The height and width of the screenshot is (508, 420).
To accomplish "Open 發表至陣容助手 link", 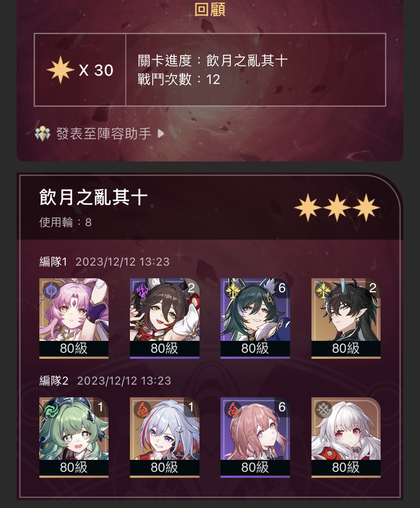I will tap(104, 133).
